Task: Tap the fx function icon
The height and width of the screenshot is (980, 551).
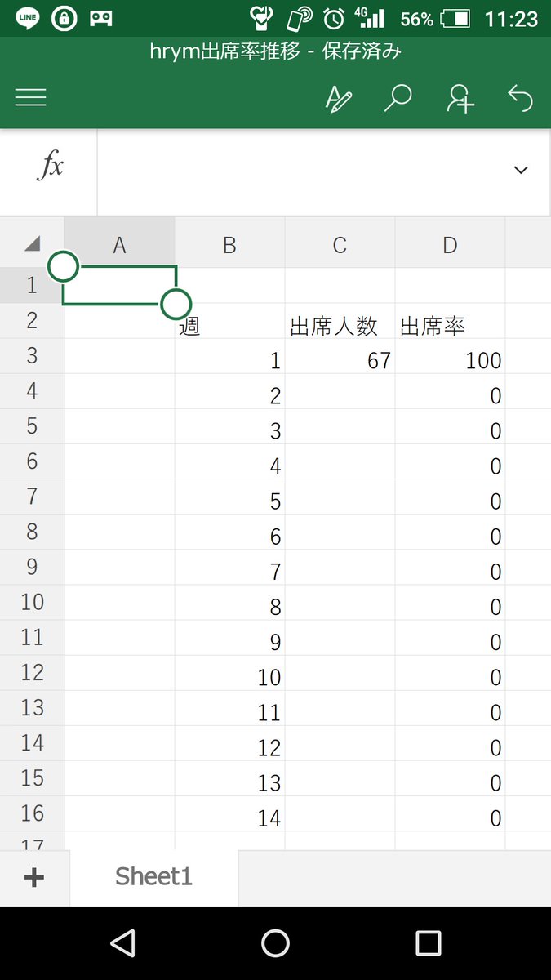Action: click(51, 167)
